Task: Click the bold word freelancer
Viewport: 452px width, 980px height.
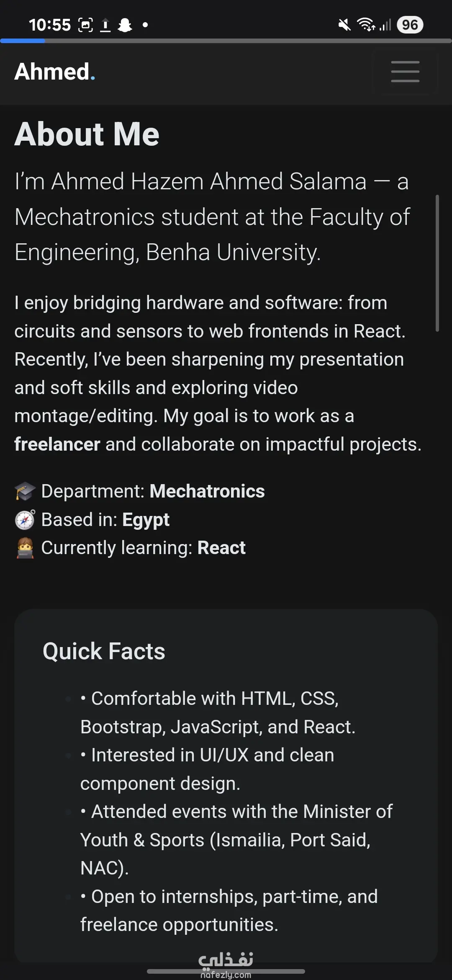Action: 57,444
